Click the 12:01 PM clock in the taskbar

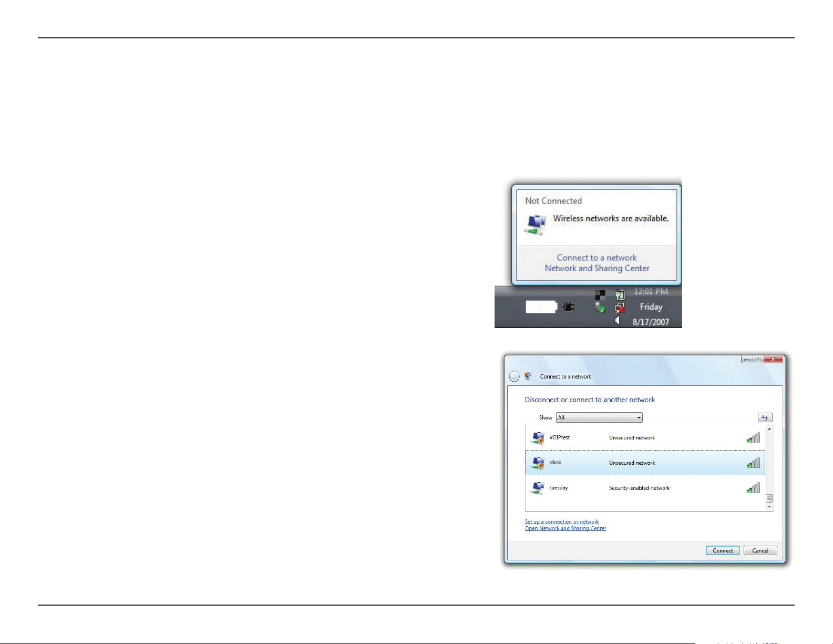[x=651, y=291]
